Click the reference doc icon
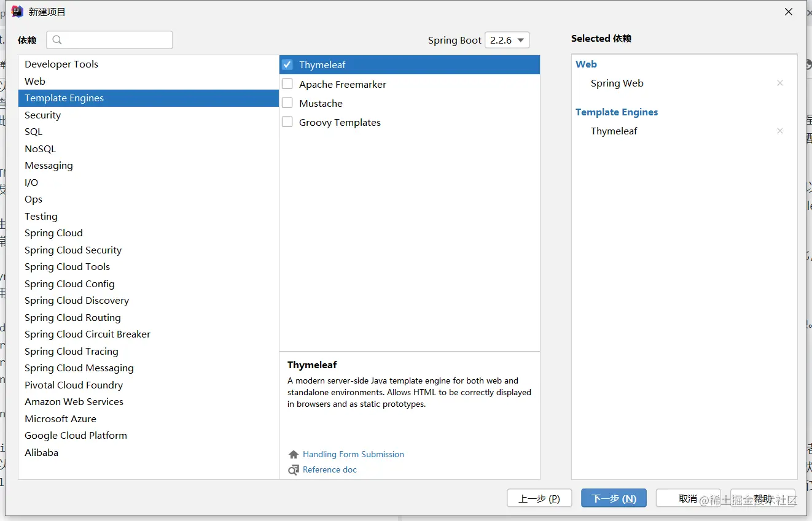Image resolution: width=812 pixels, height=521 pixels. [x=294, y=470]
